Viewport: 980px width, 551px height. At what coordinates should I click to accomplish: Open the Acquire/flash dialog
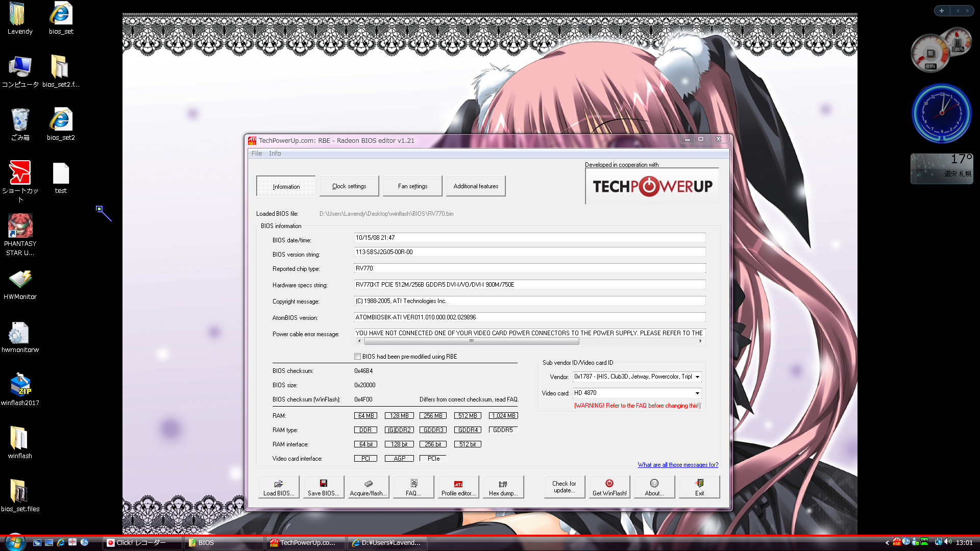(368, 487)
